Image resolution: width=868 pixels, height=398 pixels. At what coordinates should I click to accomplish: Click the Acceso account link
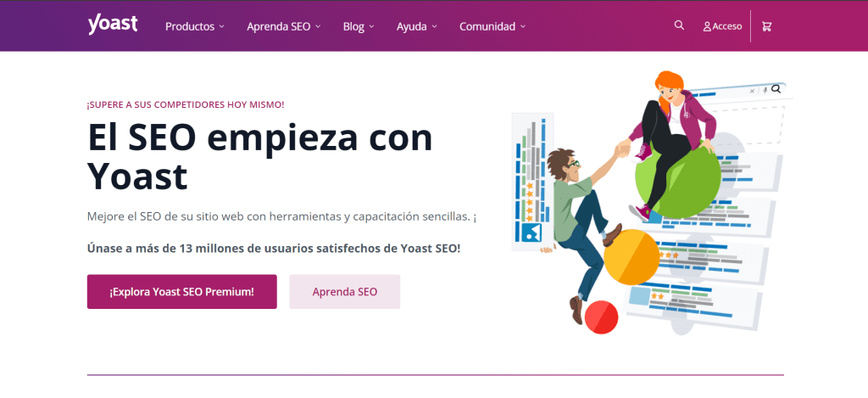pyautogui.click(x=722, y=26)
